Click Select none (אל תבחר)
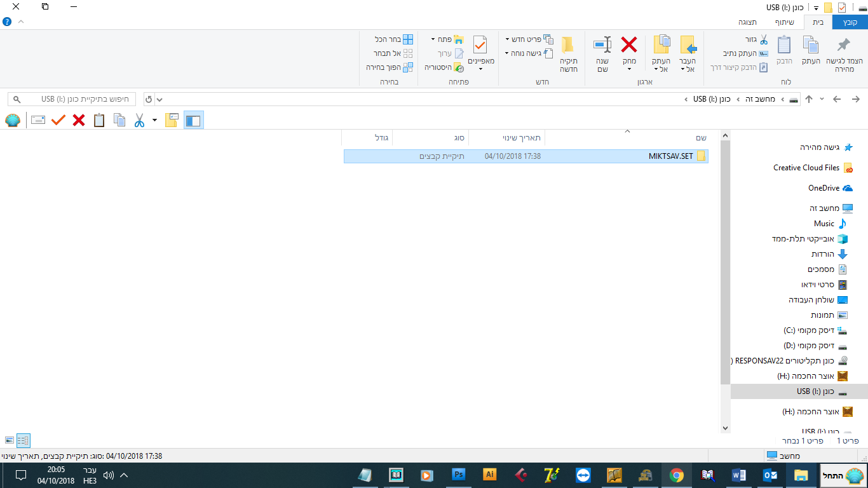Viewport: 868px width, 488px height. tap(394, 53)
